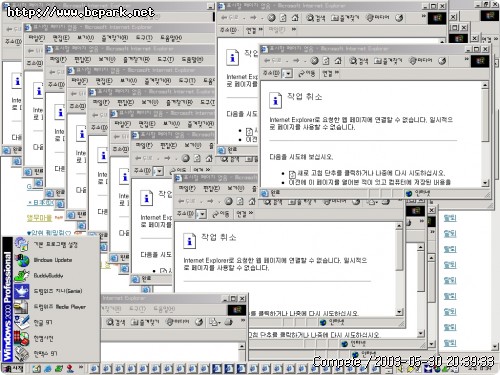Open 기본 프로그램 설정 in the Start menu
This screenshot has height=375, width=500.
click(x=56, y=245)
